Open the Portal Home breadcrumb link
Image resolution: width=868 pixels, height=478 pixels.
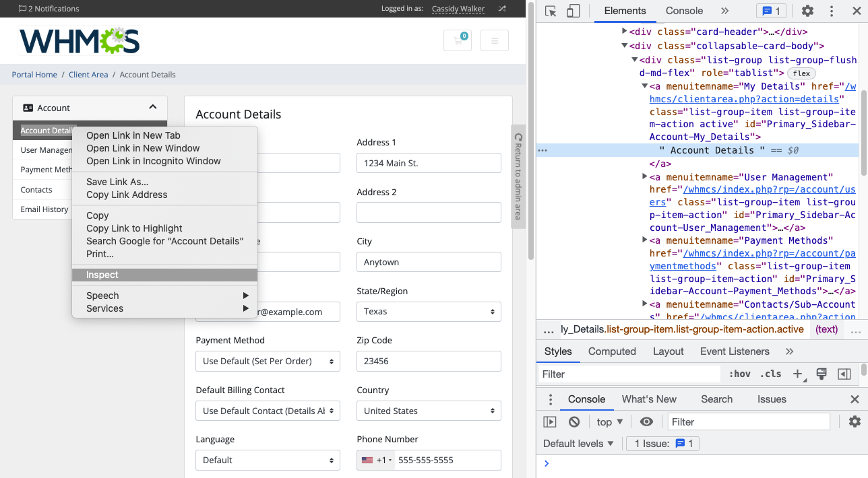coord(34,75)
